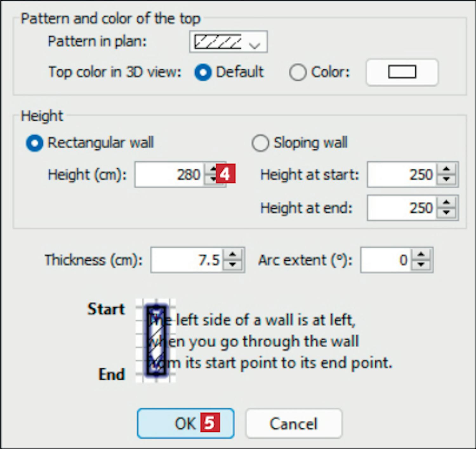The height and width of the screenshot is (449, 476).
Task: Click the top color swatch button
Action: point(402,72)
